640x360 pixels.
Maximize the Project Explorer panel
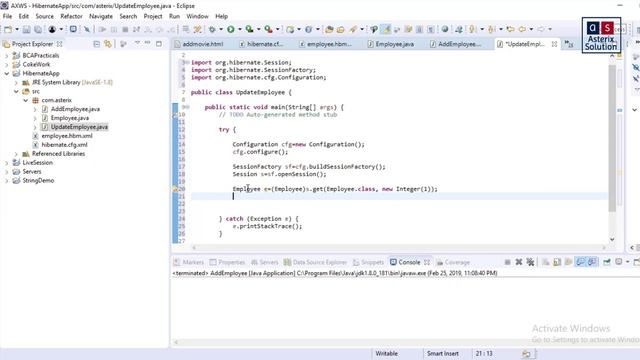pyautogui.click(x=159, y=43)
